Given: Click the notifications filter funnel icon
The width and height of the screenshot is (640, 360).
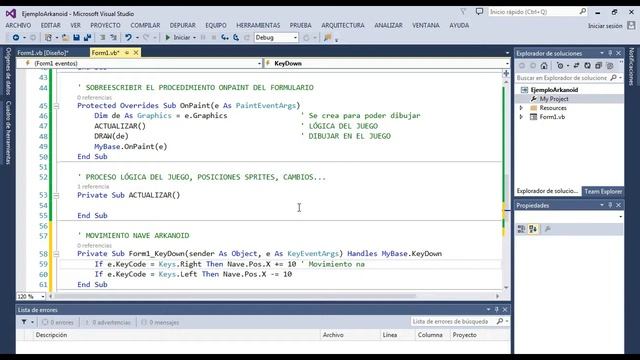Looking at the screenshot, I should pos(463,12).
